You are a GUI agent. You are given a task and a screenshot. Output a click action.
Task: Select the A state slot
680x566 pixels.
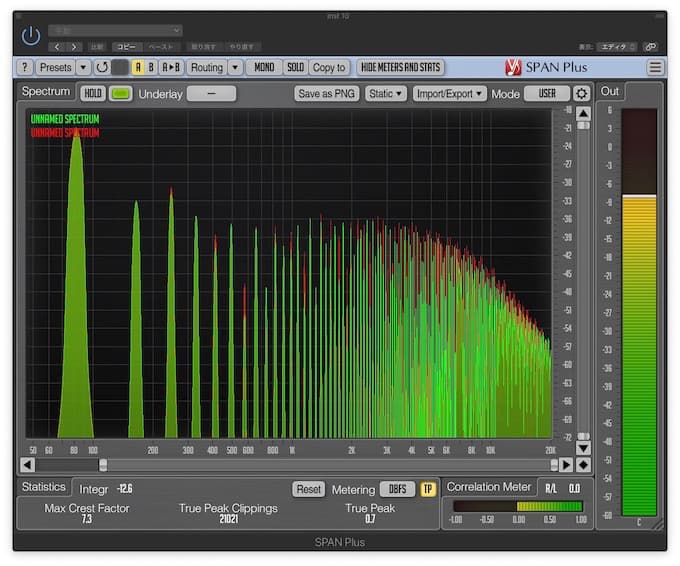point(138,67)
